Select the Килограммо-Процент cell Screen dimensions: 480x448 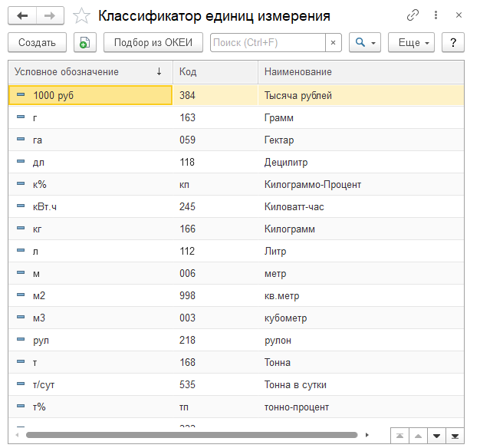click(361, 184)
